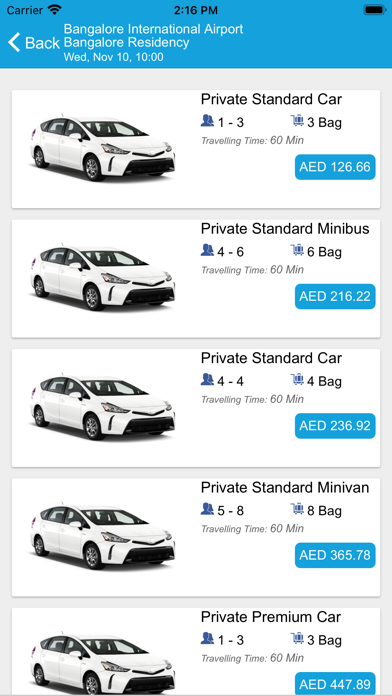
Task: Tap Bangalore International Airport header text
Action: [x=154, y=29]
